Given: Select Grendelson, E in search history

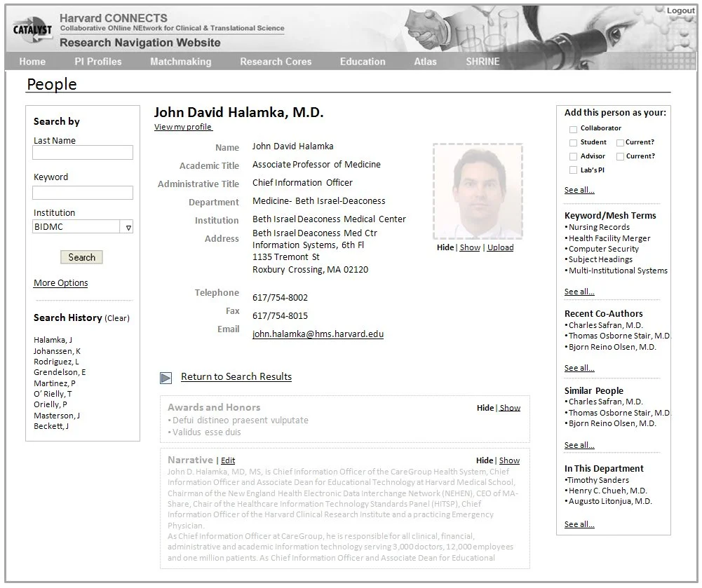Looking at the screenshot, I should (x=60, y=372).
